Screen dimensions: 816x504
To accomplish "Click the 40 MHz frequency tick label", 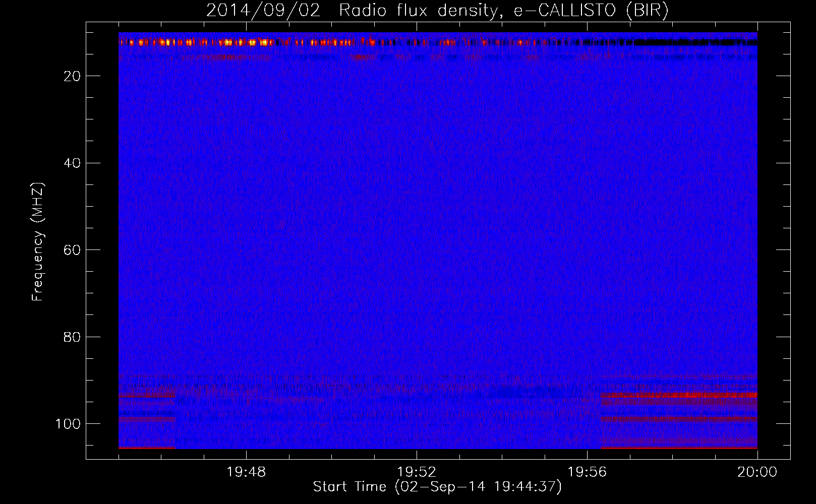I will 72,163.
